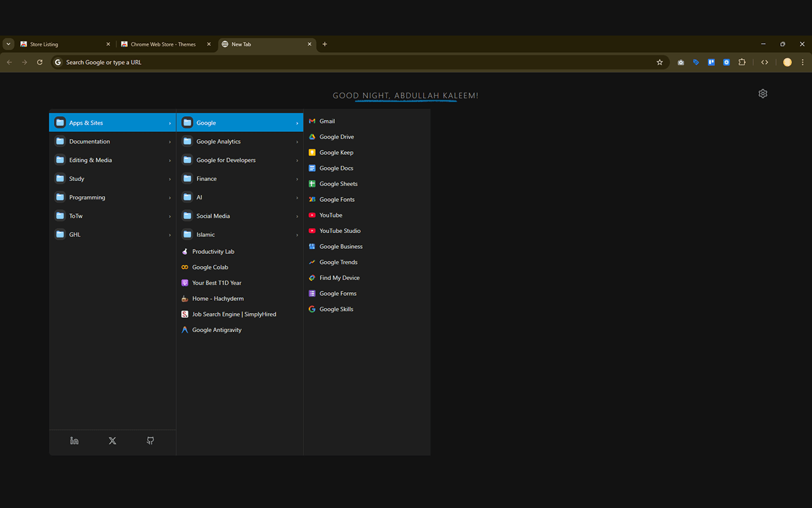Open the LinkedIn link in the footer
The width and height of the screenshot is (812, 508).
click(x=74, y=440)
